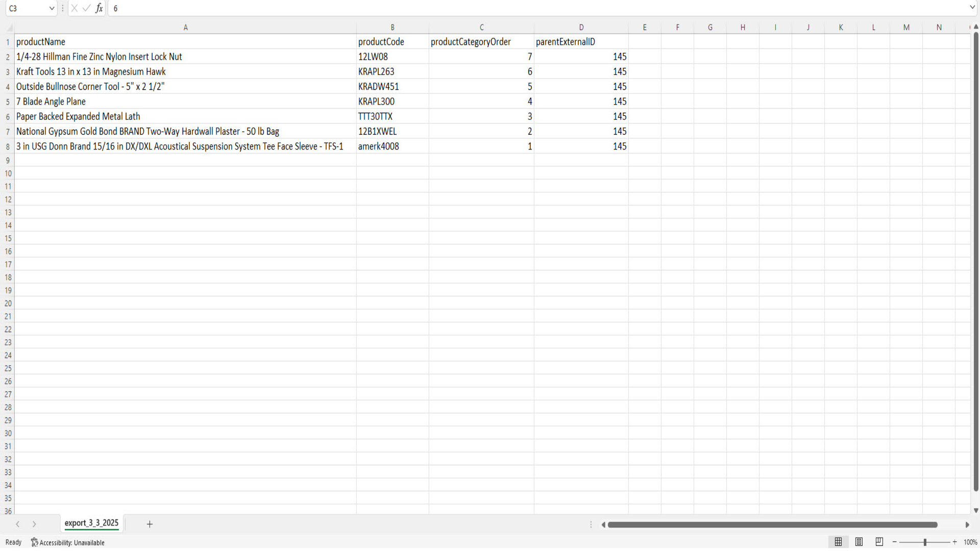Viewport: 980px width, 551px height.
Task: Click the 100% zoom level button
Action: coord(970,542)
